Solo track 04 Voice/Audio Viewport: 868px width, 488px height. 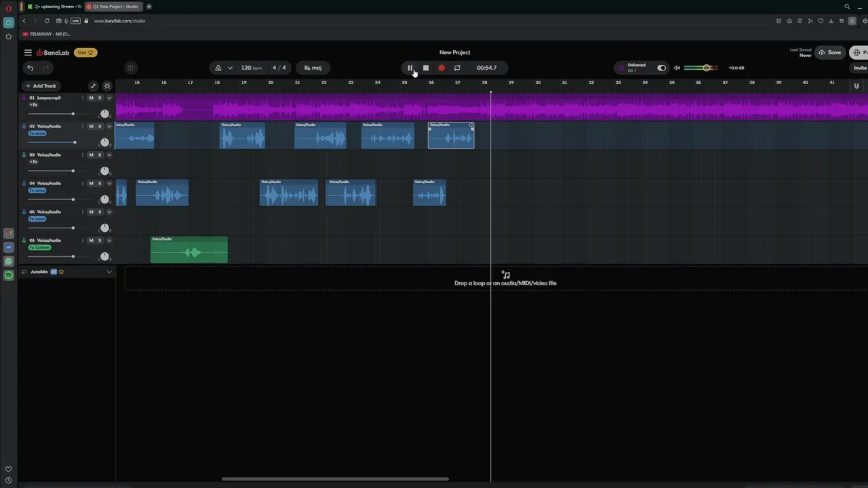100,183
